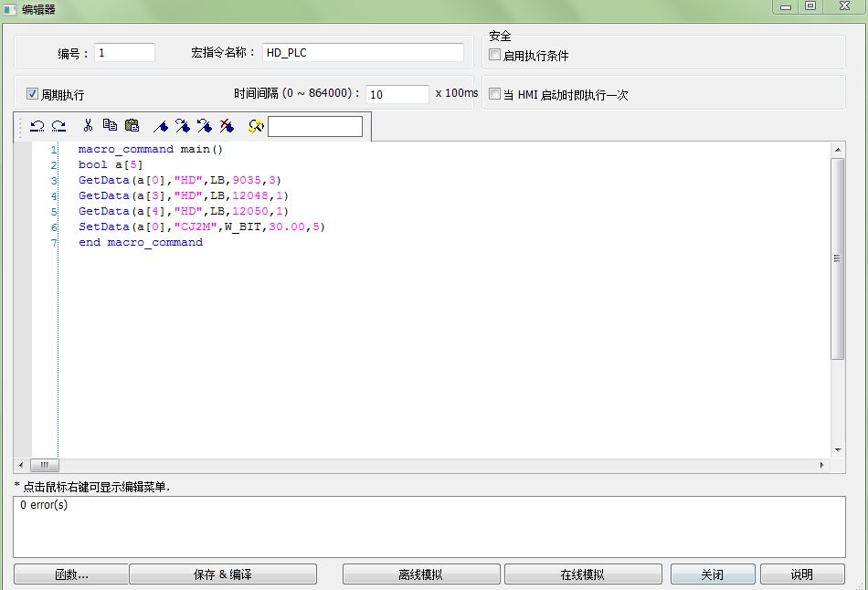Open the 函数... dialog button
Screen dimensions: 868x590
(x=70, y=574)
